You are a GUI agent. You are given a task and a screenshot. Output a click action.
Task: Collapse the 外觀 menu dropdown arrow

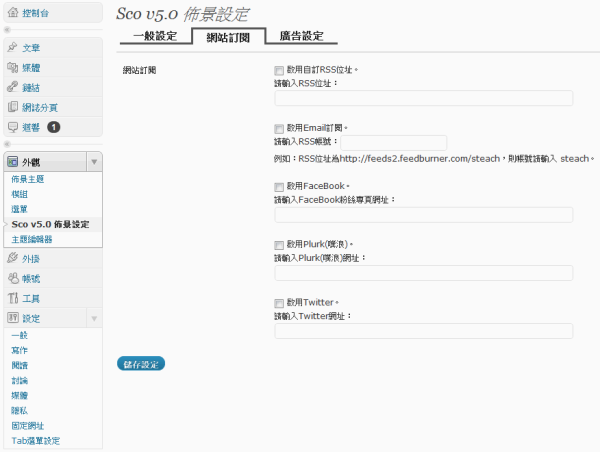[94, 162]
